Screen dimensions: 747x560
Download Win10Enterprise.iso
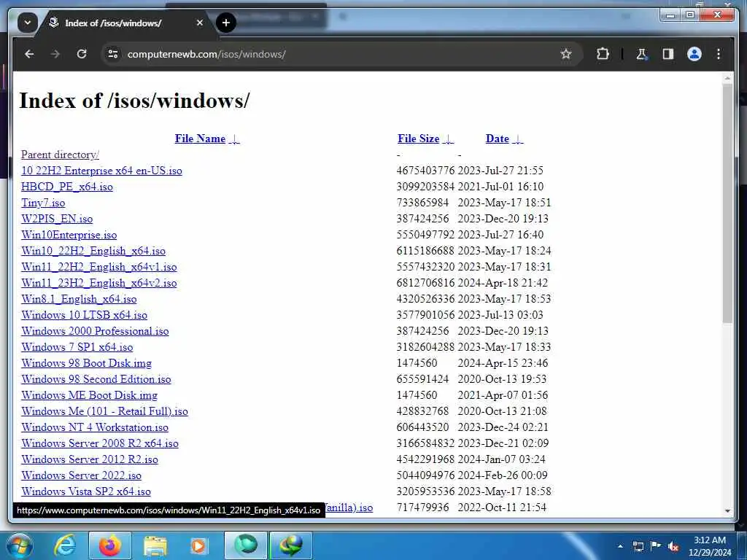point(69,235)
